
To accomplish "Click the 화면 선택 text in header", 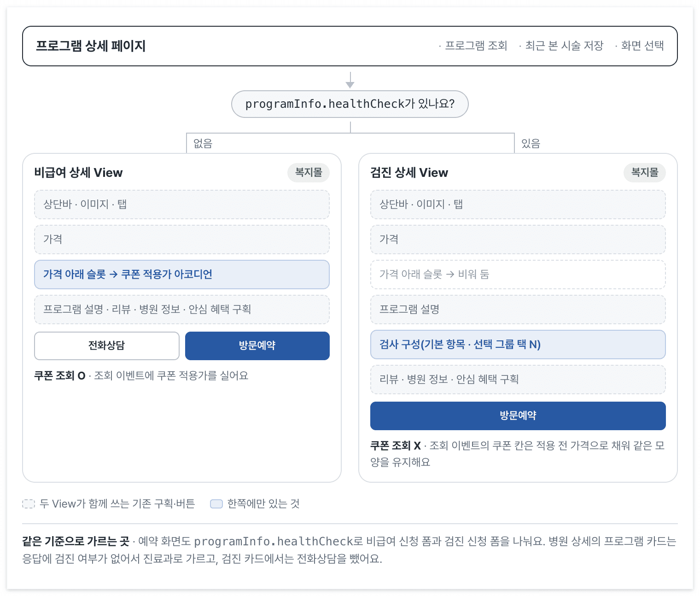I will pos(642,46).
